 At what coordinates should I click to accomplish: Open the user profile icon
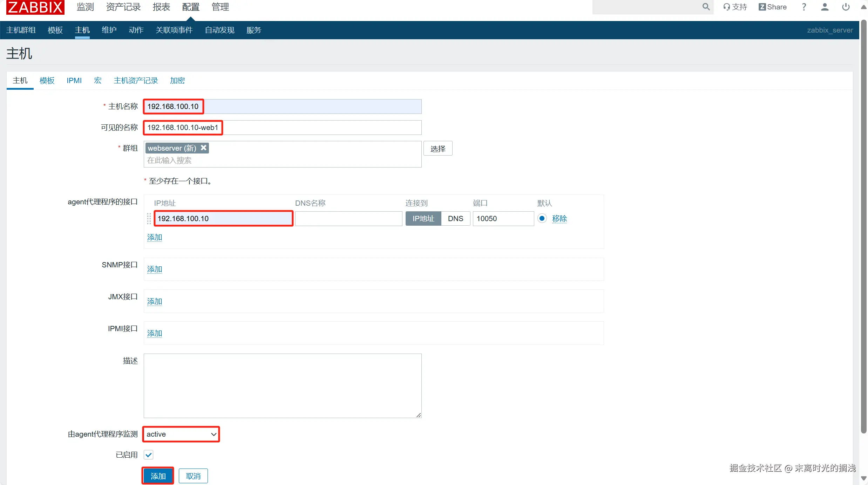click(825, 7)
